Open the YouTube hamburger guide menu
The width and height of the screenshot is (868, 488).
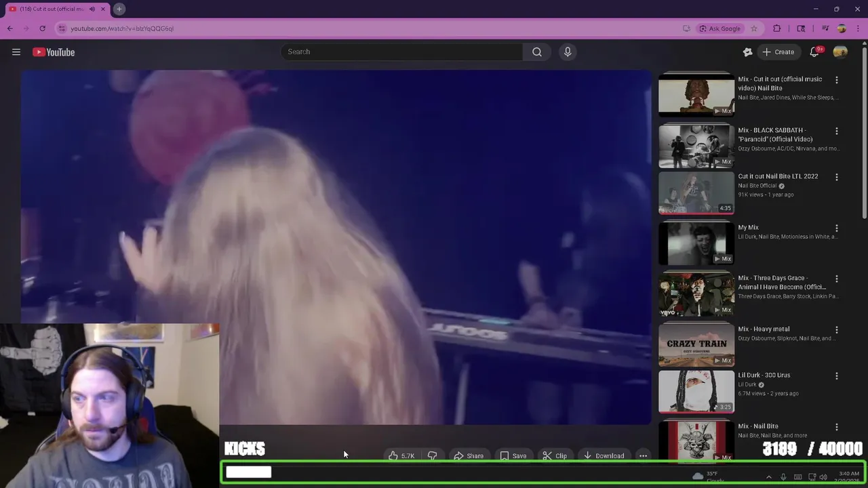coord(16,52)
